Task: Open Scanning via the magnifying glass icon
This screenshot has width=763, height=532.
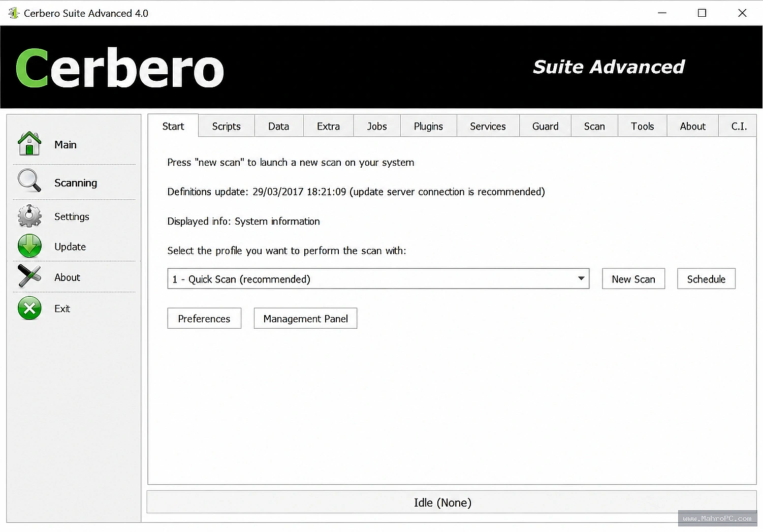Action: click(29, 181)
